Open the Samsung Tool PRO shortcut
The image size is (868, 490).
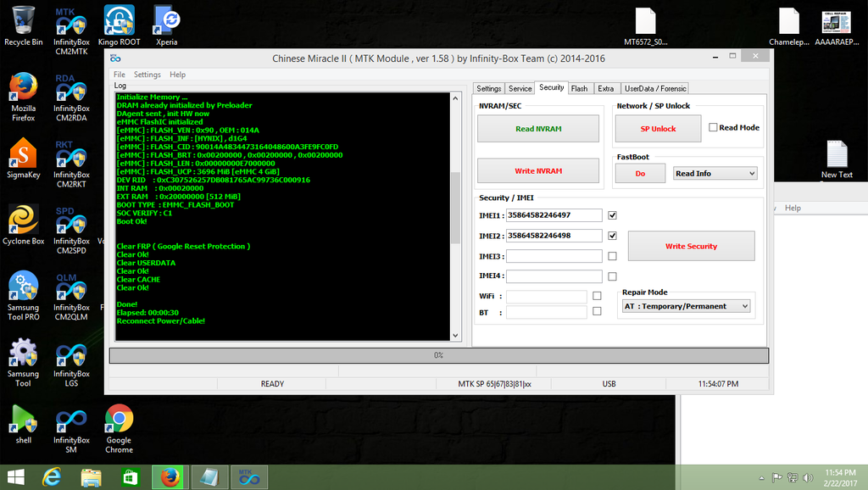[x=23, y=289]
